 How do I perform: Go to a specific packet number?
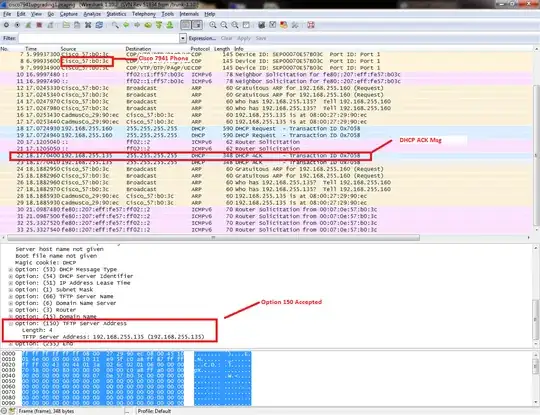click(148, 25)
